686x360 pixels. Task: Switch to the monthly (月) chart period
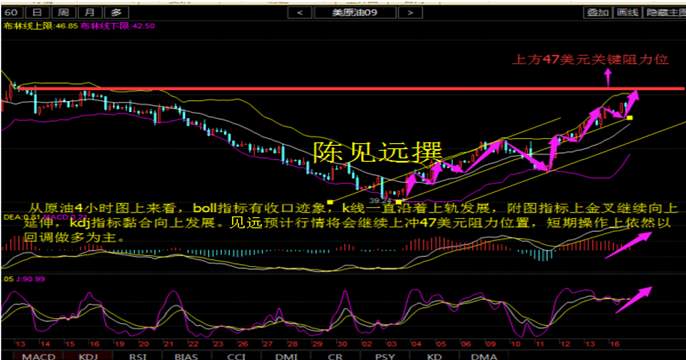click(x=90, y=12)
